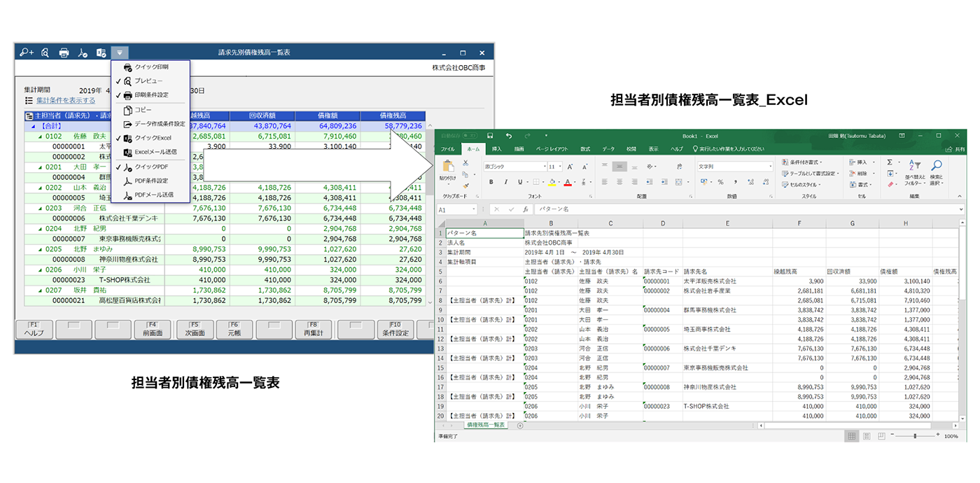Click the F6 元帳 function button
This screenshot has height=483, width=980.
pos(234,329)
